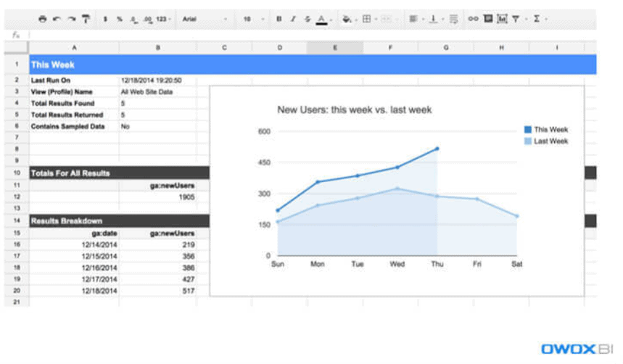Image resolution: width=623 pixels, height=364 pixels.
Task: Click 'This Week' legend entry
Action: 546,130
